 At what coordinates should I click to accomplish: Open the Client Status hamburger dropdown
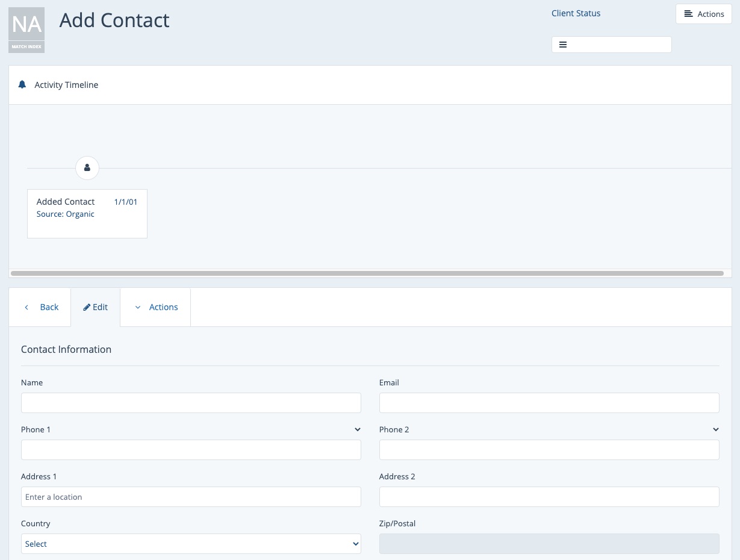[611, 45]
